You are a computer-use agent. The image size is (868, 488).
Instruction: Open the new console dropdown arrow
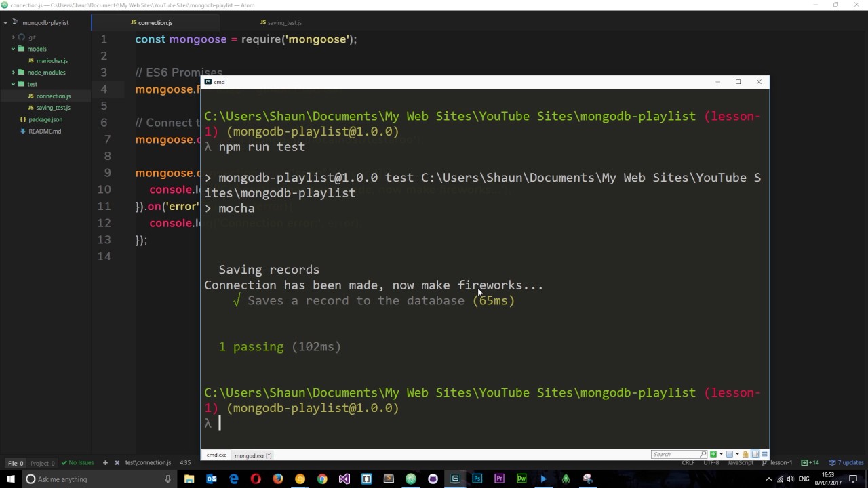coord(722,454)
